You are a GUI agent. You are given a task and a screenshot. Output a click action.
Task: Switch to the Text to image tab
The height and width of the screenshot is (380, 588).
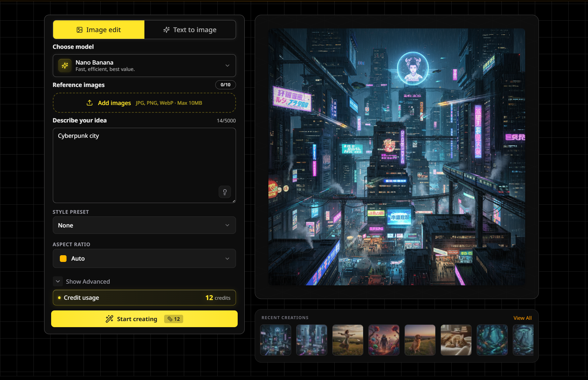[x=190, y=29]
